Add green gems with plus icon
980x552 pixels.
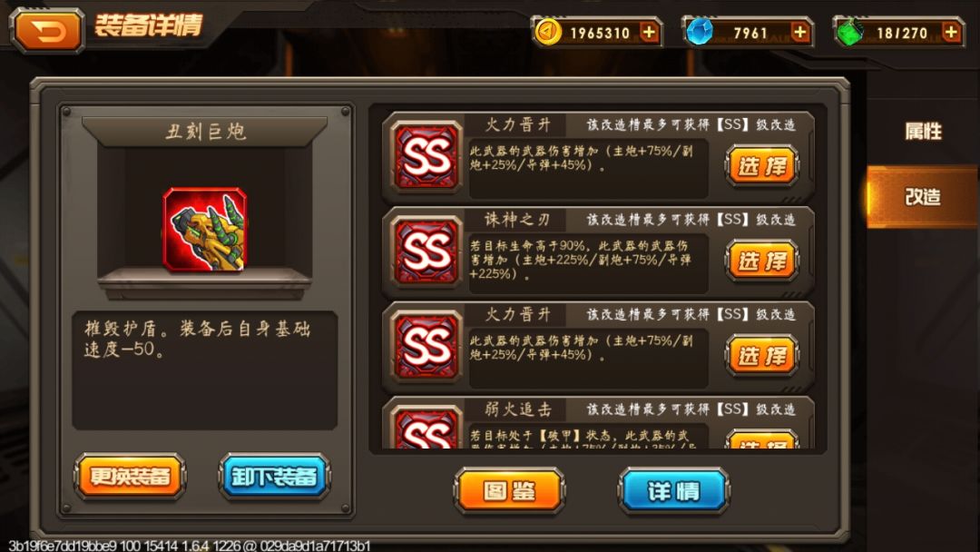[951, 32]
